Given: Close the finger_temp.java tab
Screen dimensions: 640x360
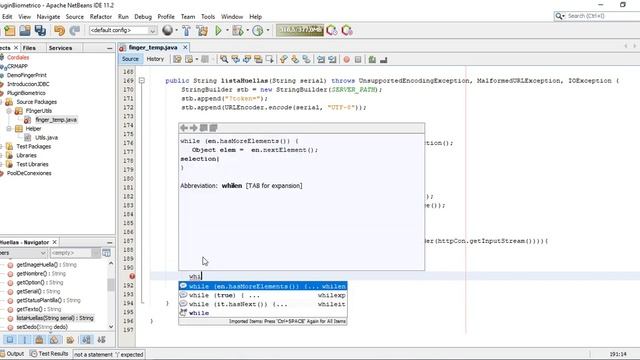Looking at the screenshot, I should 185,47.
